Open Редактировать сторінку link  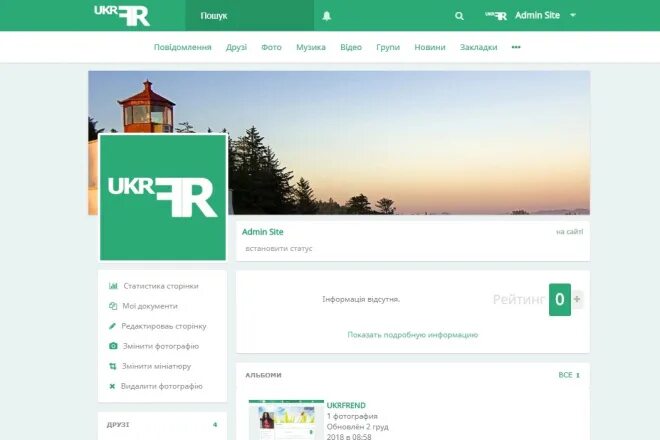(164, 326)
